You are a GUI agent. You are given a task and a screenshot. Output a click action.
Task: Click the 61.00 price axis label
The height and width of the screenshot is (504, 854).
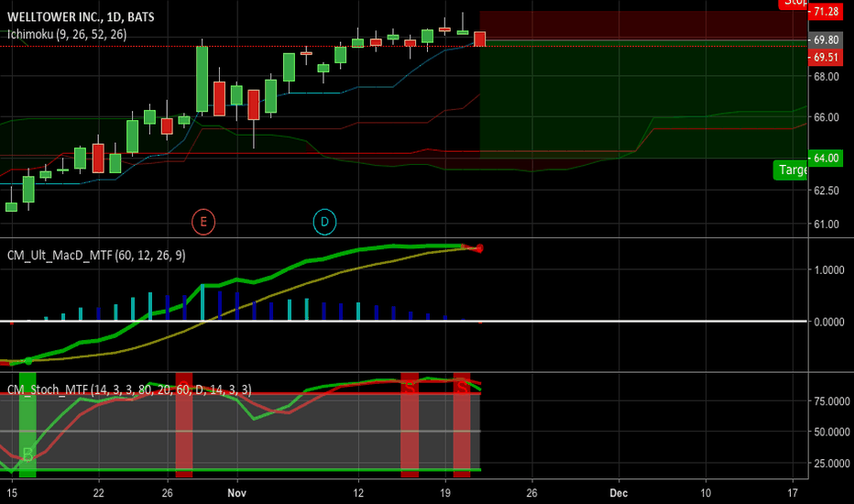pyautogui.click(x=827, y=224)
